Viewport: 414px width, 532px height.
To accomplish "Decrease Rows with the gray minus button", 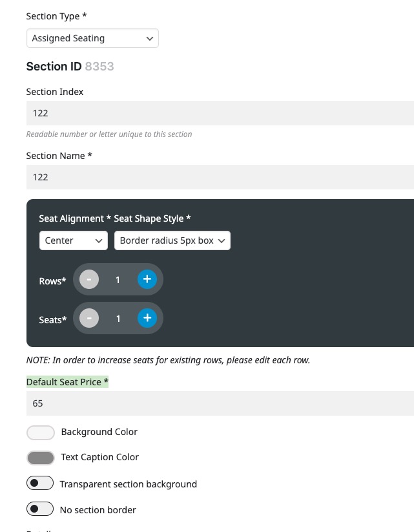I will [89, 279].
